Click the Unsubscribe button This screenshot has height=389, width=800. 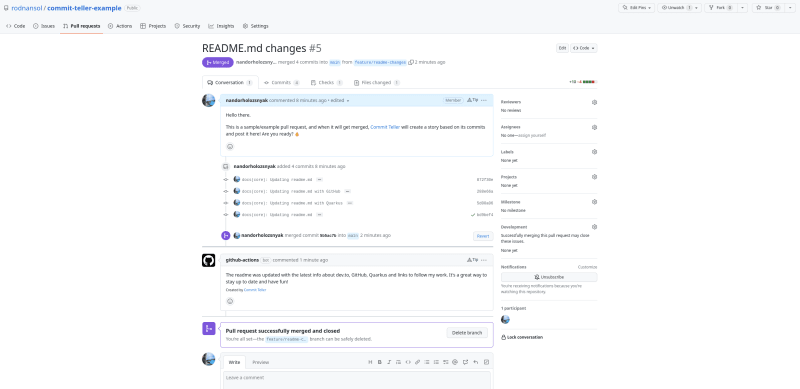[549, 277]
